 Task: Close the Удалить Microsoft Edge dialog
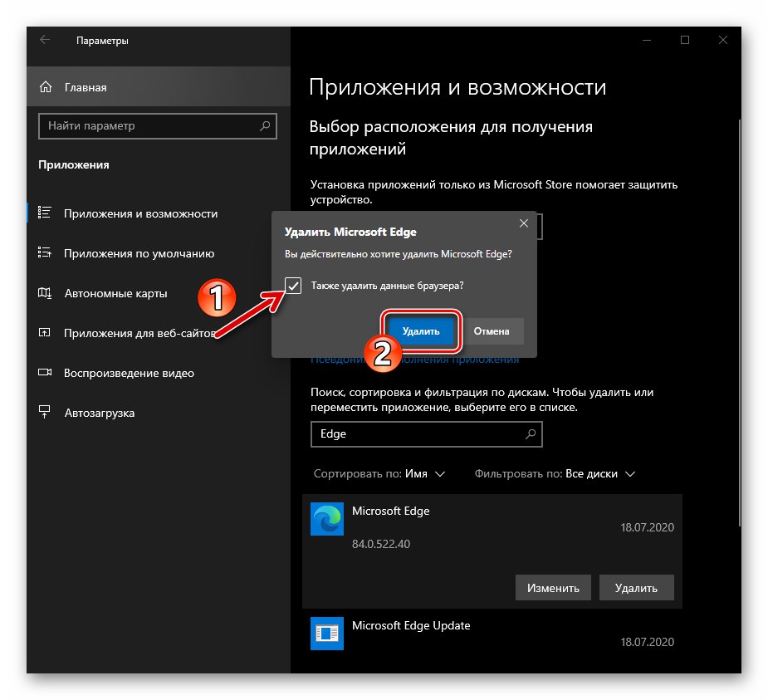coord(524,223)
